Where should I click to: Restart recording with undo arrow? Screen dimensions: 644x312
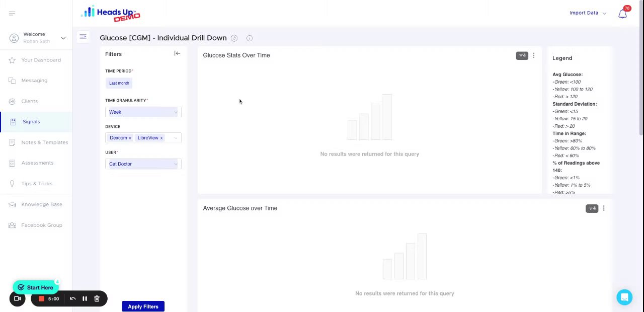click(x=72, y=299)
